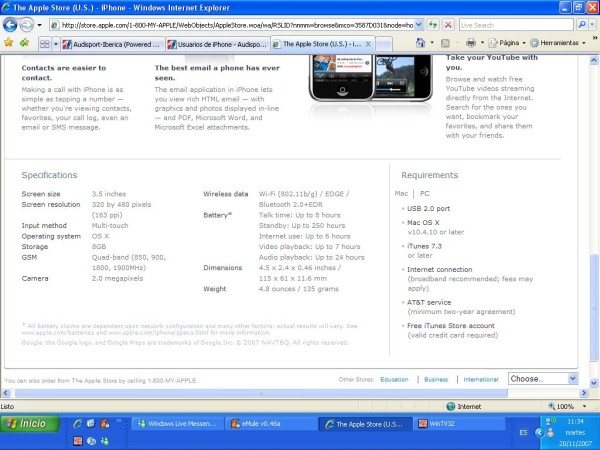The height and width of the screenshot is (450, 600).
Task: Open the Choose country dropdown
Action: (543, 379)
